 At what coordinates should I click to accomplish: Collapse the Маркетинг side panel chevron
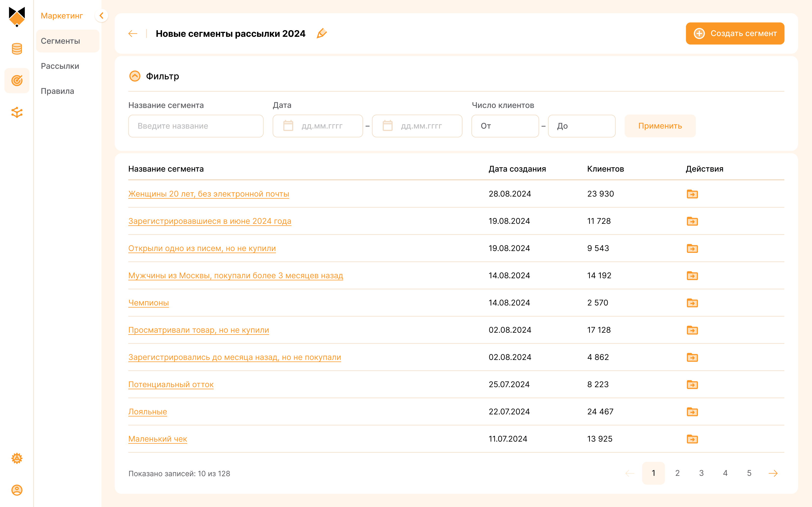point(101,15)
